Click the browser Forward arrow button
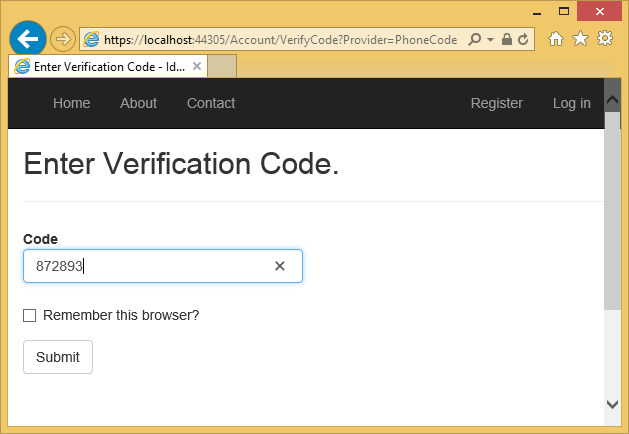The height and width of the screenshot is (434, 629). point(62,39)
